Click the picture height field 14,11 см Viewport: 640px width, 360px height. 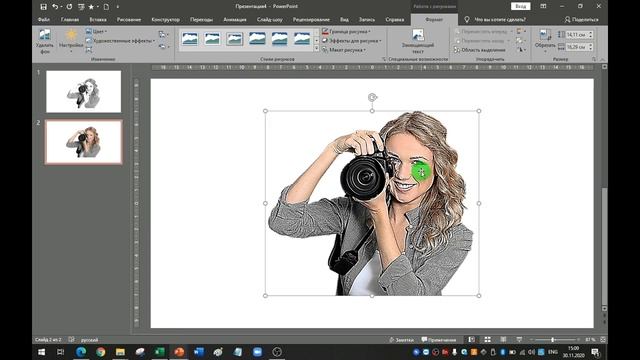point(576,35)
